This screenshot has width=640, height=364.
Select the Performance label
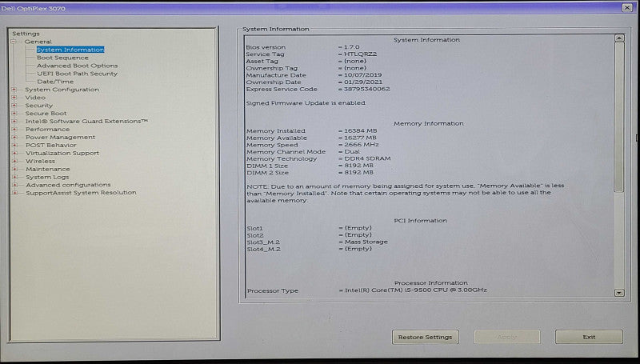click(47, 130)
